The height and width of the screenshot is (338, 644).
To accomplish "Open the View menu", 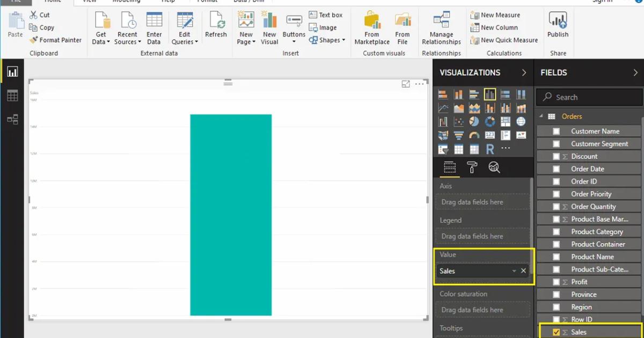I will [x=89, y=2].
